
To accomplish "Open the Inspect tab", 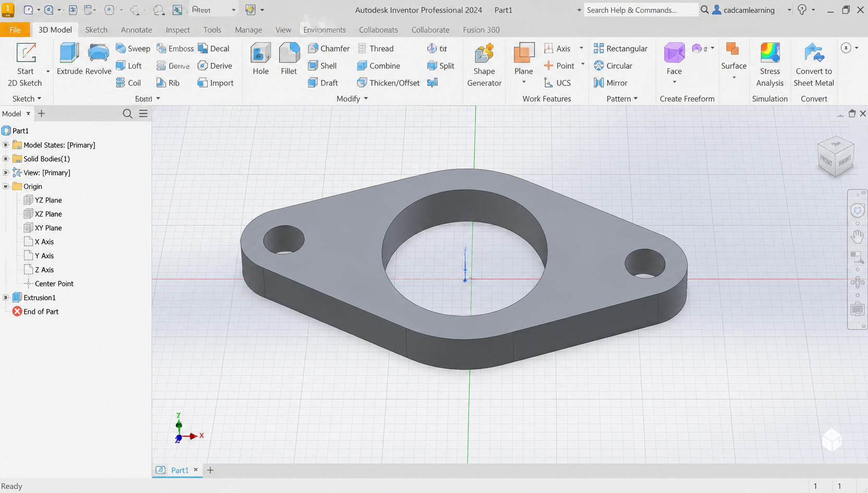I will click(x=178, y=30).
